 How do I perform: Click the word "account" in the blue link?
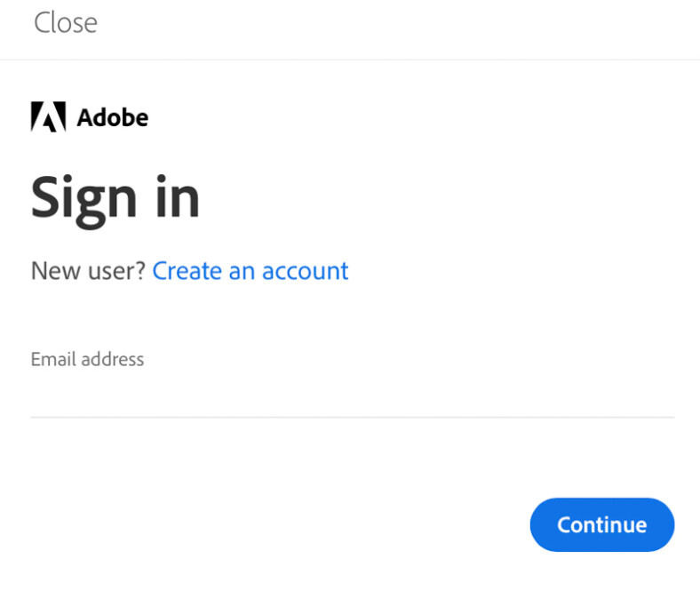click(x=305, y=270)
